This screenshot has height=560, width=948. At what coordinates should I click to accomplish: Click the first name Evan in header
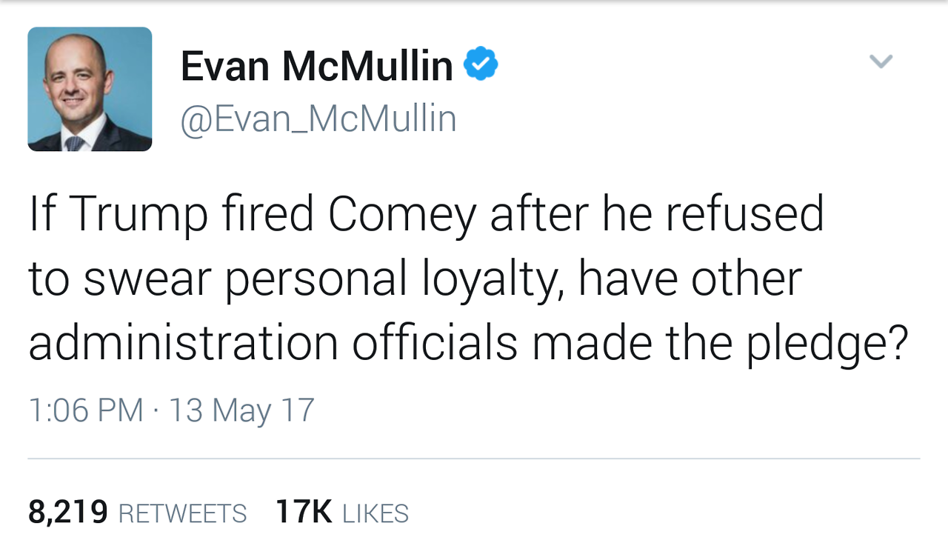click(x=225, y=66)
